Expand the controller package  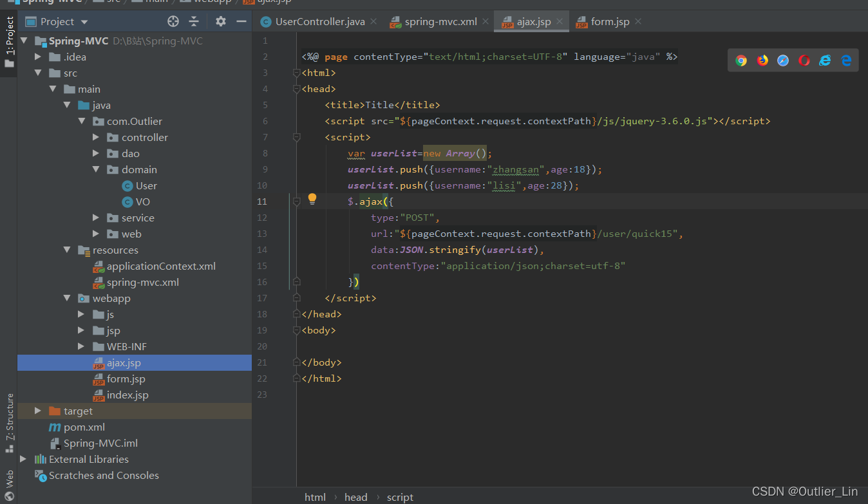95,138
